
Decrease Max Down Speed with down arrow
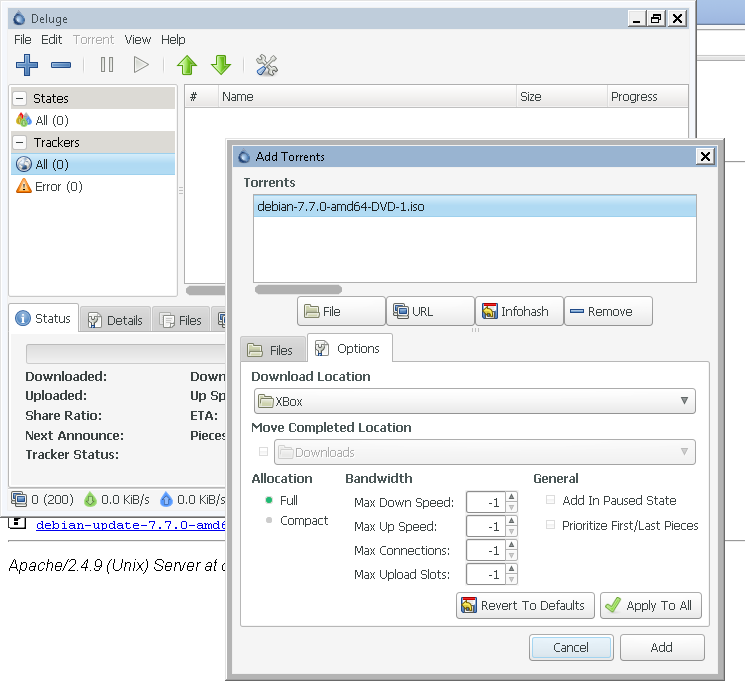511,507
